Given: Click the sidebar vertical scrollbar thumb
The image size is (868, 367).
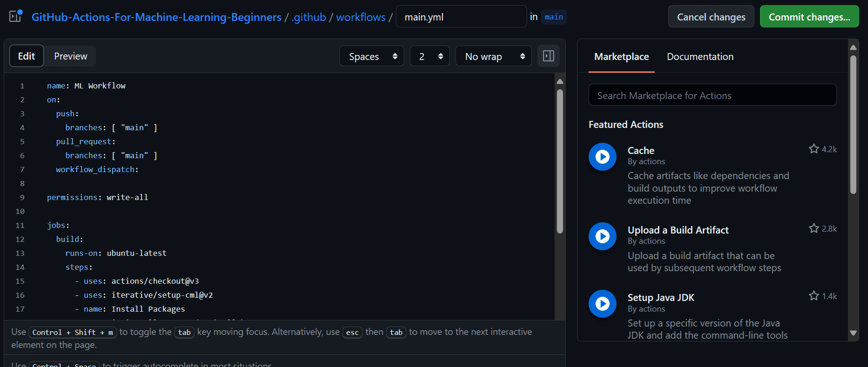Looking at the screenshot, I should tap(853, 125).
